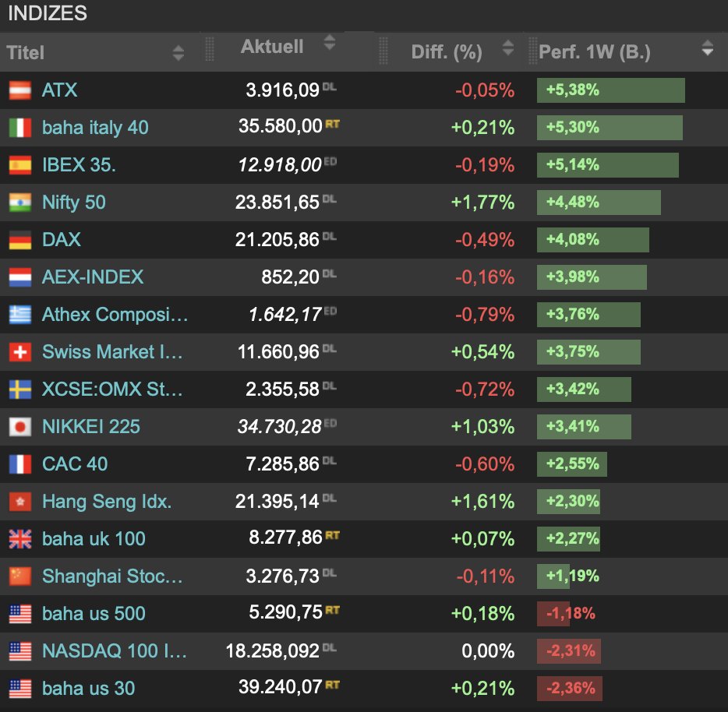
Task: Click the China flag beside Shanghai Stock
Action: click(x=20, y=576)
